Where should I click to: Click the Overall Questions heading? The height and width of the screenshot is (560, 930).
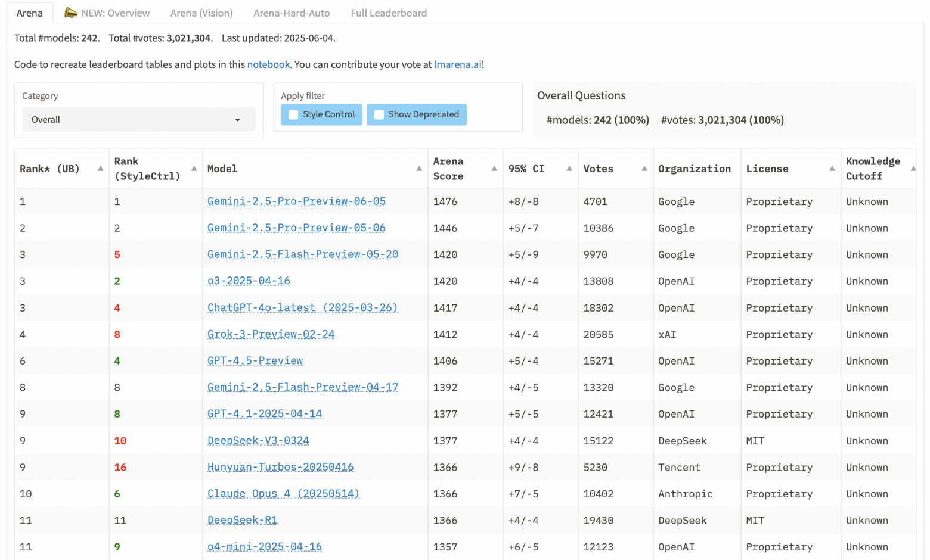581,95
